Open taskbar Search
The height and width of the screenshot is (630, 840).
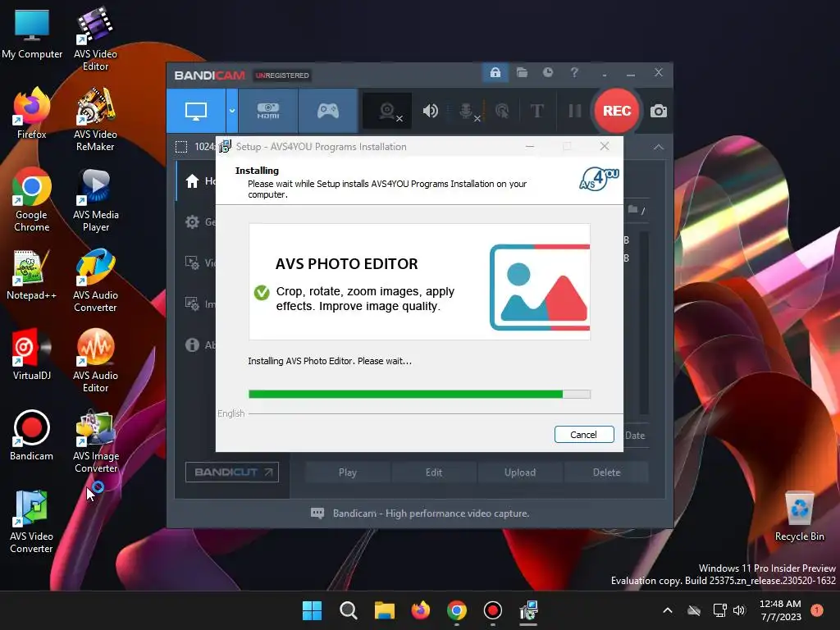(348, 610)
